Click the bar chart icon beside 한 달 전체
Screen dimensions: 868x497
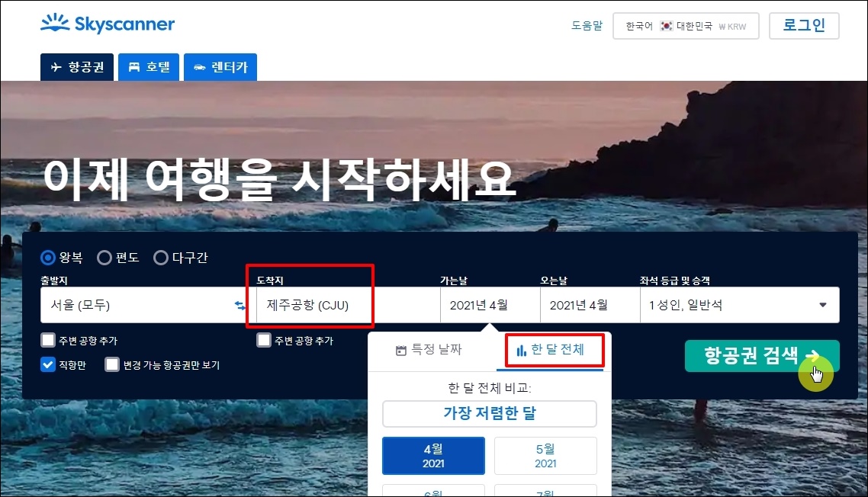point(521,351)
